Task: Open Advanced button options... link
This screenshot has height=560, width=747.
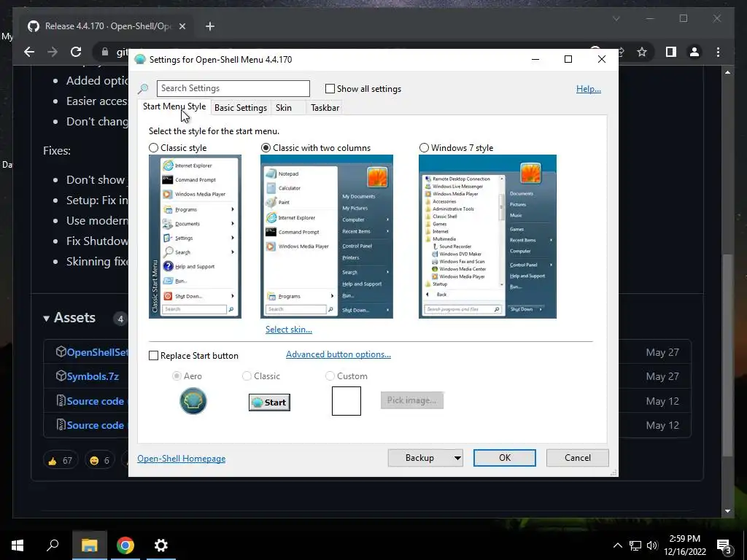Action: click(x=338, y=354)
